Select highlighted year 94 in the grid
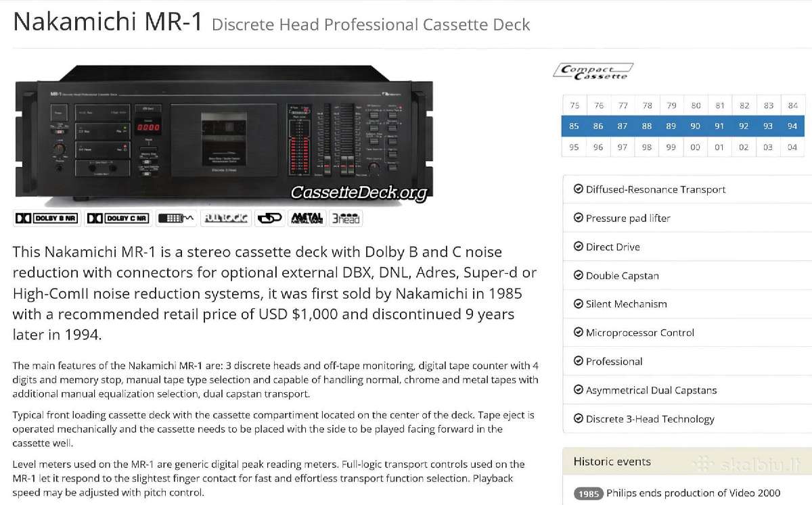Viewport: 812px width, 505px height. point(792,126)
